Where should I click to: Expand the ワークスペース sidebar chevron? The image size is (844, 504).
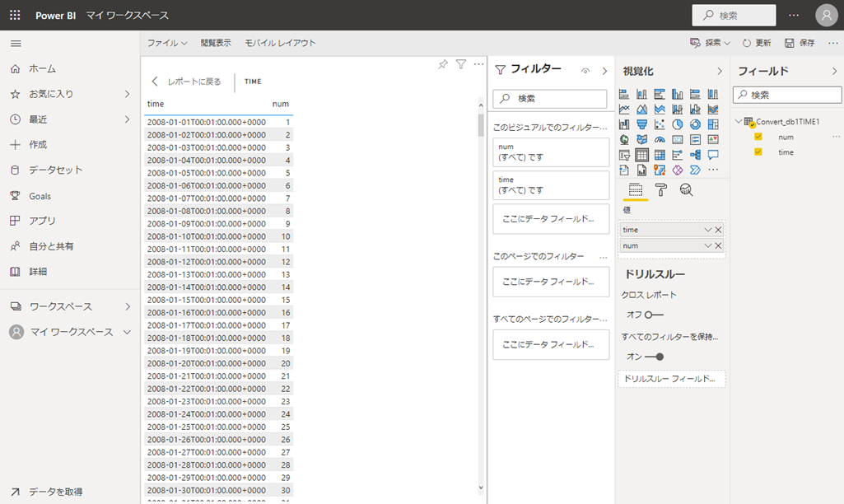[x=128, y=306]
